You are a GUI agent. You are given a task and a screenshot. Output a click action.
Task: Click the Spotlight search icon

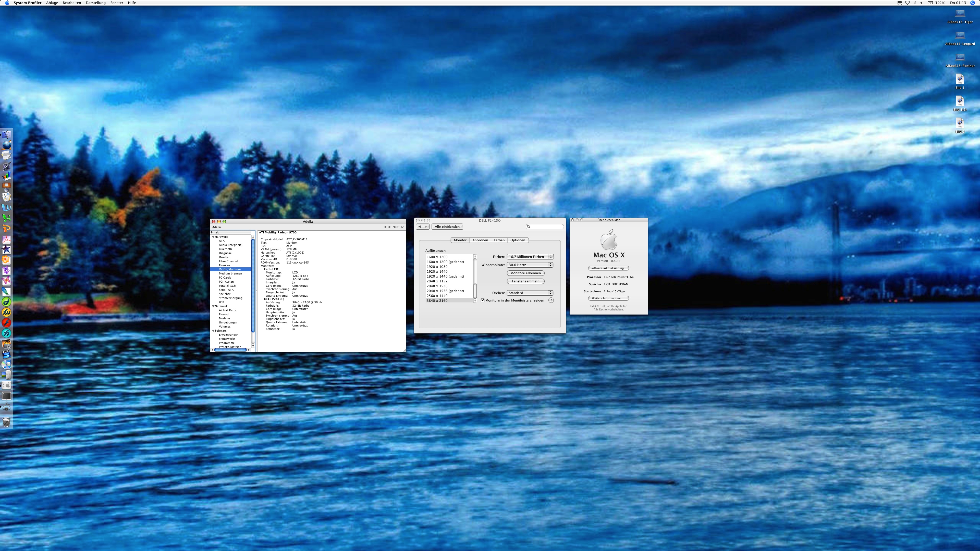(973, 3)
